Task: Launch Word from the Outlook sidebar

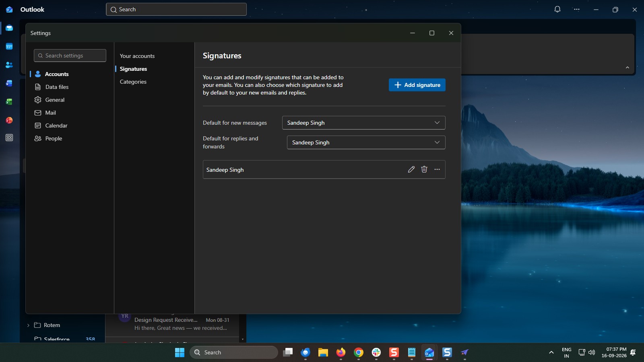Action: pyautogui.click(x=9, y=83)
